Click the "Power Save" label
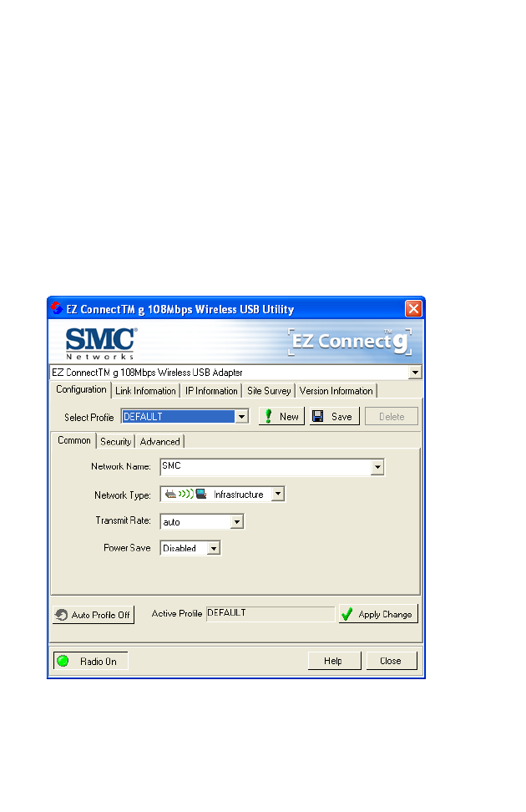The width and height of the screenshot is (526, 812). [127, 548]
